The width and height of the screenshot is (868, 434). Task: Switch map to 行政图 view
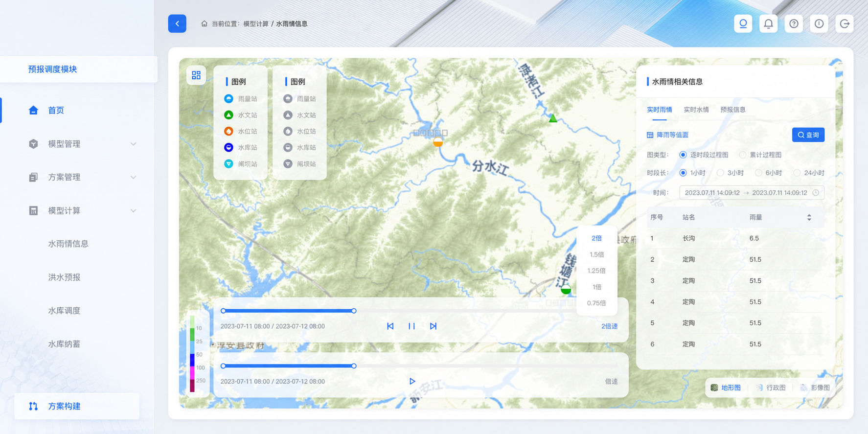[771, 388]
